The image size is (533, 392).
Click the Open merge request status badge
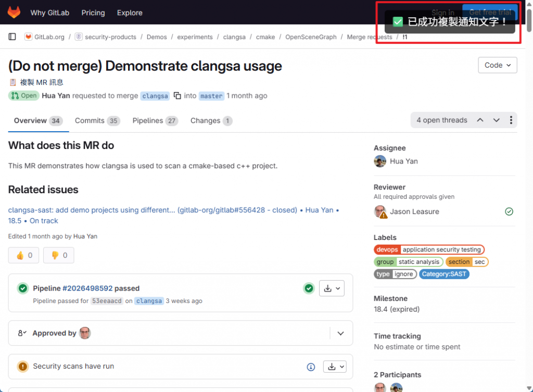click(24, 96)
